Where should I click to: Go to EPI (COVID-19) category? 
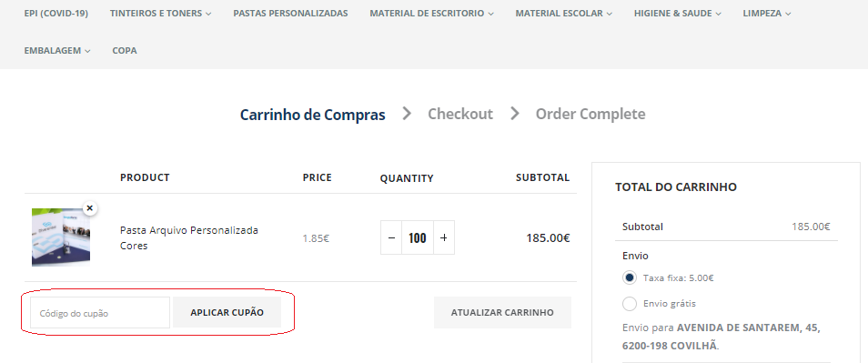56,14
